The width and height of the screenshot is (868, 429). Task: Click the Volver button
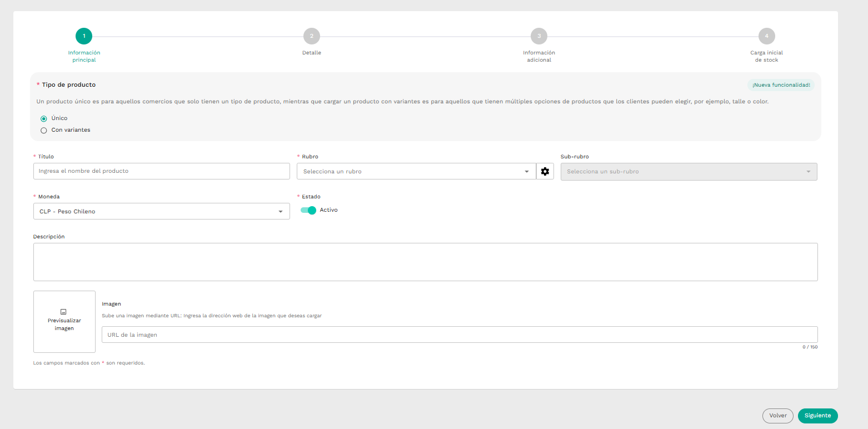click(x=778, y=416)
